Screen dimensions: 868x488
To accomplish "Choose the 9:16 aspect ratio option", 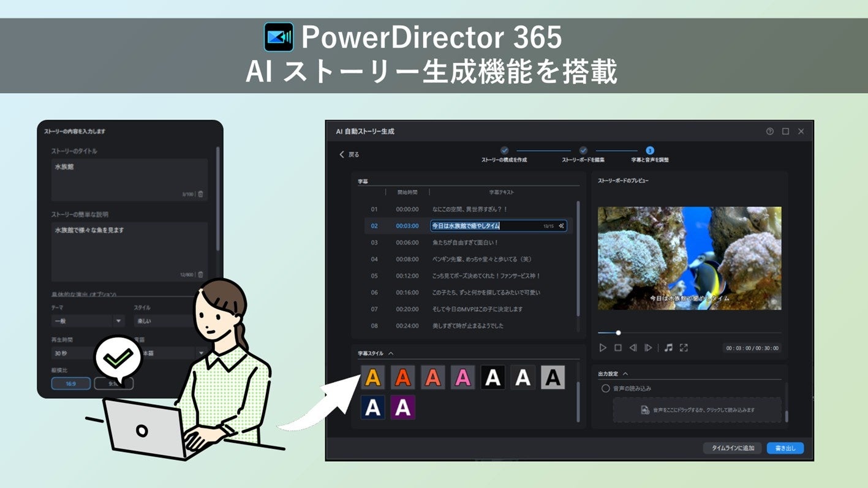I will pyautogui.click(x=114, y=383).
